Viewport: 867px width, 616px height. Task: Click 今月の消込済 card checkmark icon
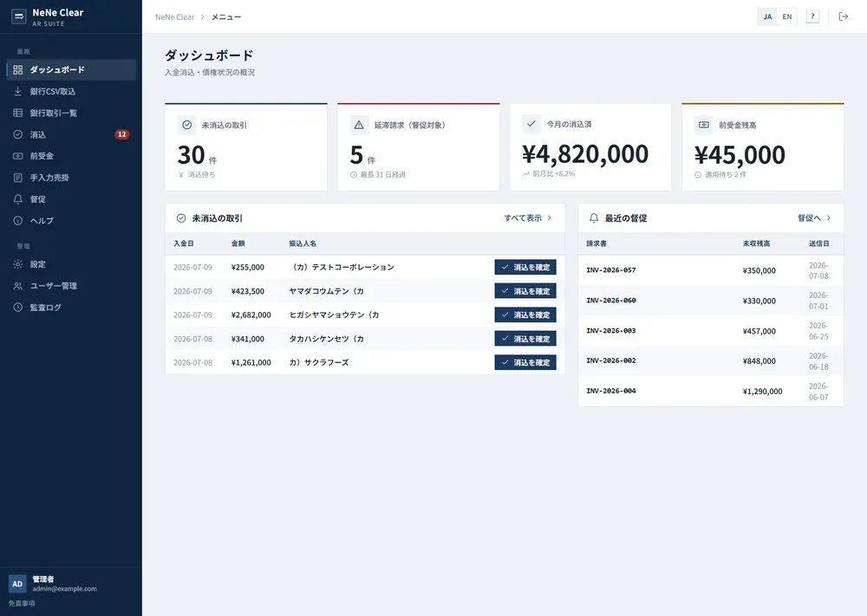[x=531, y=124]
